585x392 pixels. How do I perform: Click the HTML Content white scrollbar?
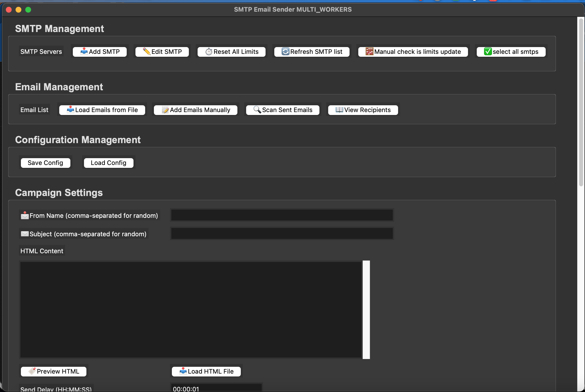point(366,310)
